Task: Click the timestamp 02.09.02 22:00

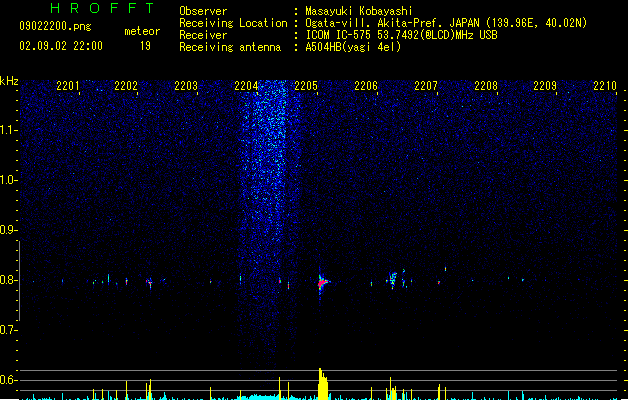Action: coord(61,46)
